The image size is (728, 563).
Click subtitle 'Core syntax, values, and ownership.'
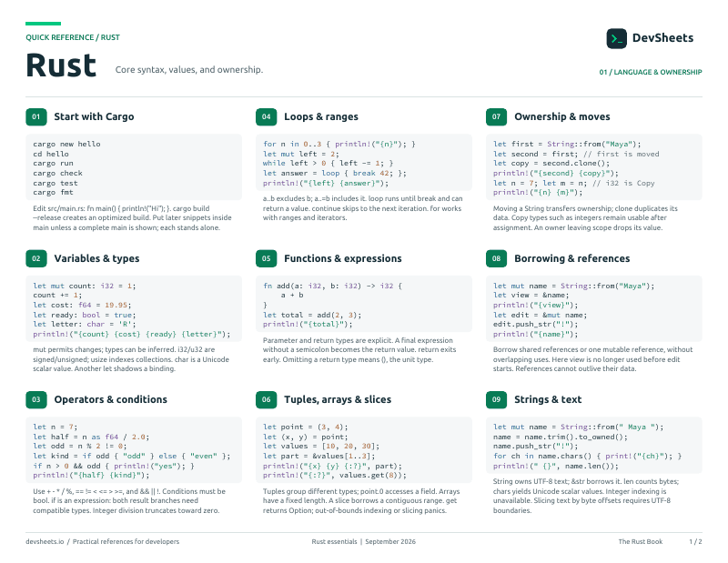pyautogui.click(x=189, y=70)
